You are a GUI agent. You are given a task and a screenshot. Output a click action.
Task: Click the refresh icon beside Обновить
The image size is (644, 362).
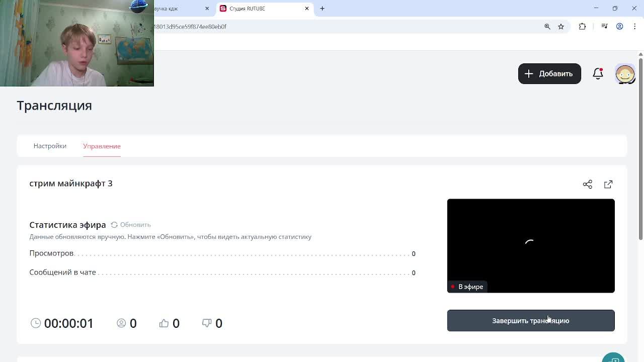(114, 225)
